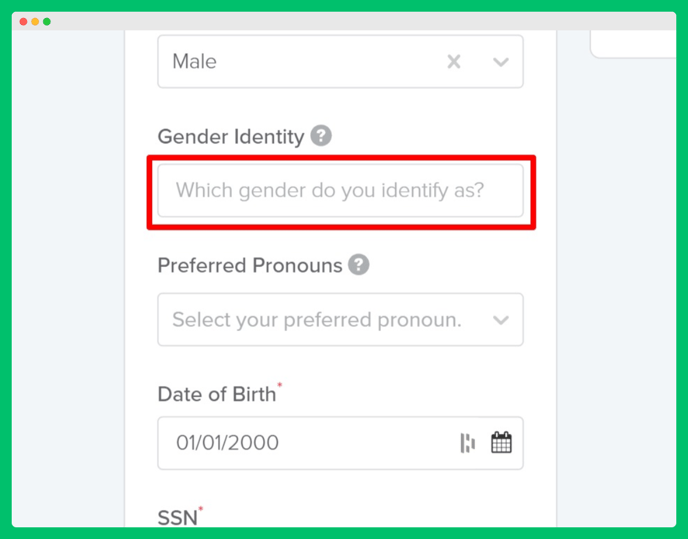Close the window with red button
Viewport: 688px width, 539px height.
tap(23, 22)
